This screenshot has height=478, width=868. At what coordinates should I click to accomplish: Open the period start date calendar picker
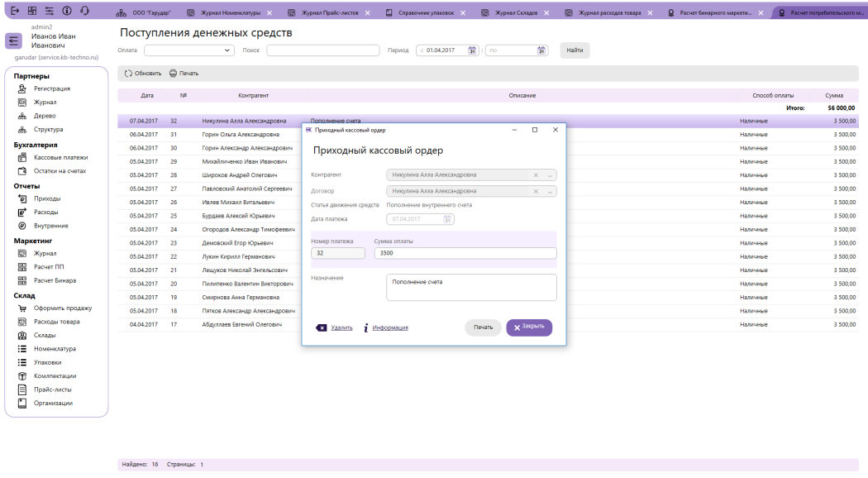click(472, 50)
